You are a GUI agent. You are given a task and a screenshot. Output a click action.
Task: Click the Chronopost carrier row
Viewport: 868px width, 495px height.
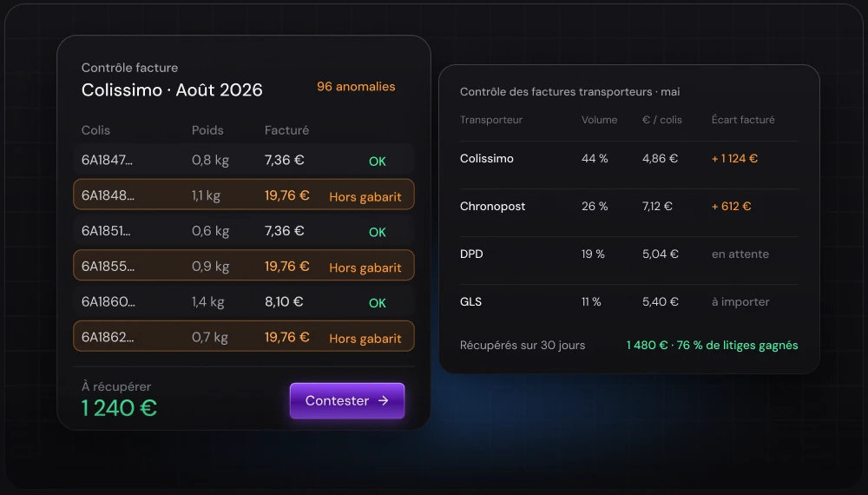[628, 206]
